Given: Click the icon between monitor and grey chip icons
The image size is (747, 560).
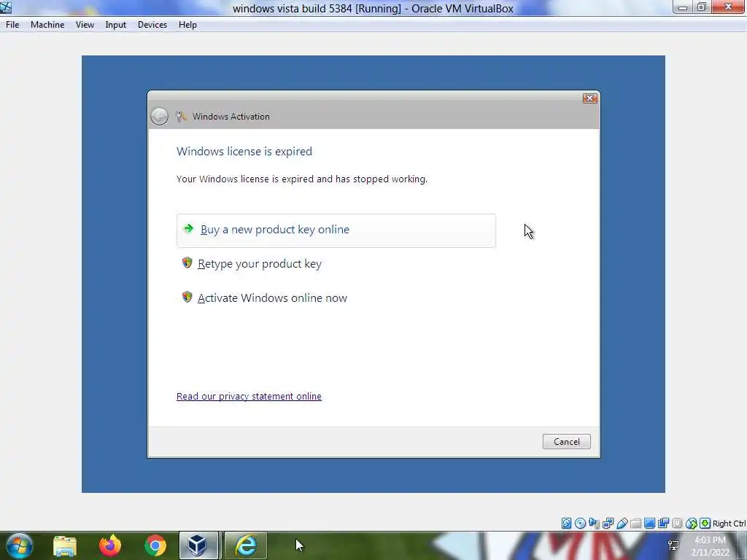Looking at the screenshot, I should 663,524.
